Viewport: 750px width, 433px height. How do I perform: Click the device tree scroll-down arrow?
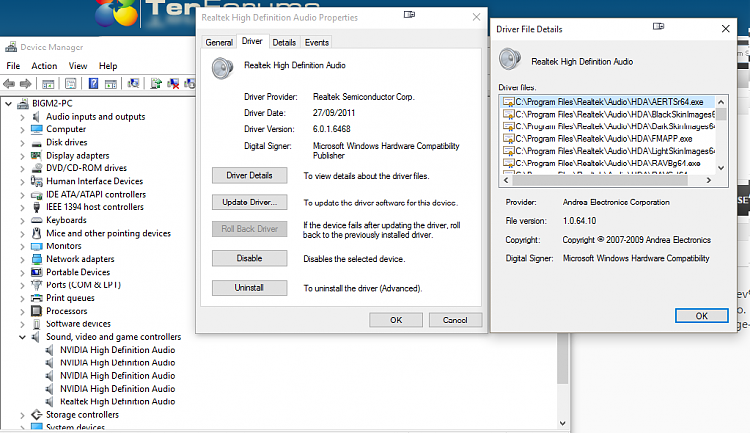(562, 423)
